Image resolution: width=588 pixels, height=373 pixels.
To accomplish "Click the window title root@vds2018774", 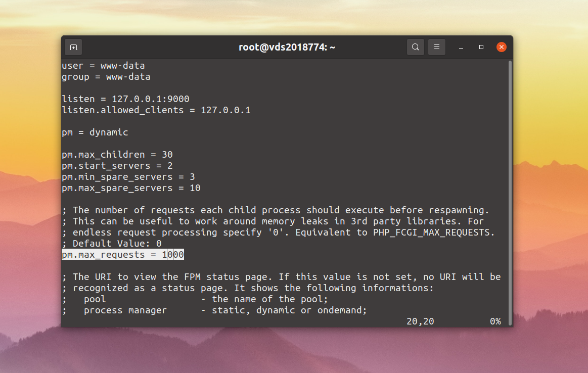I will tap(287, 47).
